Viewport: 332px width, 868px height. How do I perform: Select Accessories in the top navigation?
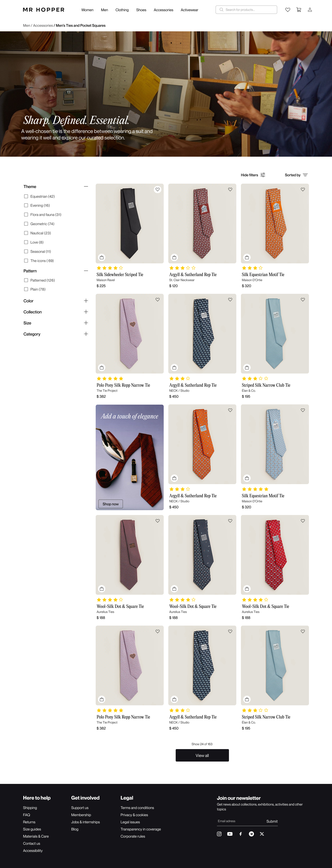click(163, 10)
